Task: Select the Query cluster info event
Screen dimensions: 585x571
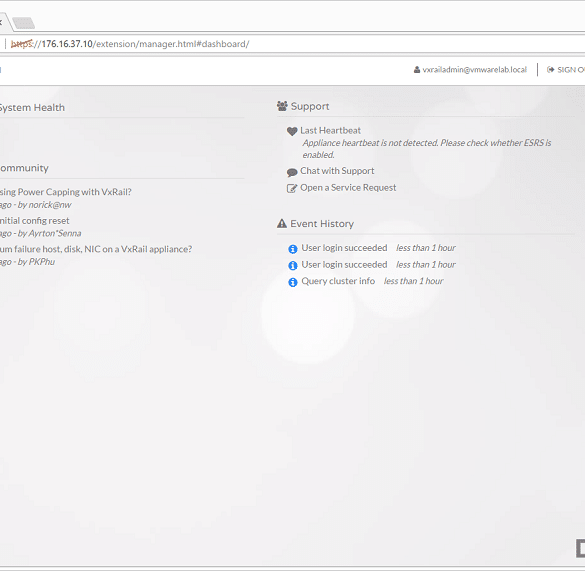Action: 338,281
